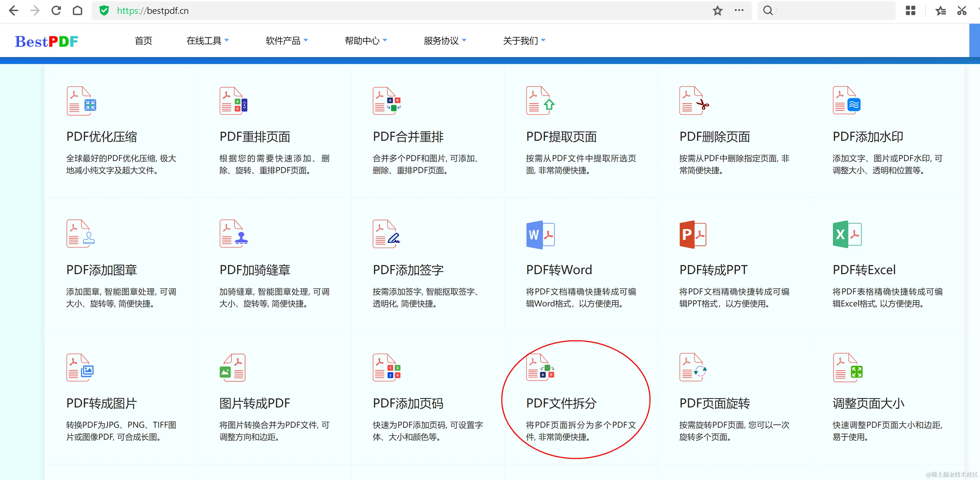This screenshot has width=980, height=480.
Task: Click the PDF页面旋转 rotate icon
Action: tap(693, 368)
